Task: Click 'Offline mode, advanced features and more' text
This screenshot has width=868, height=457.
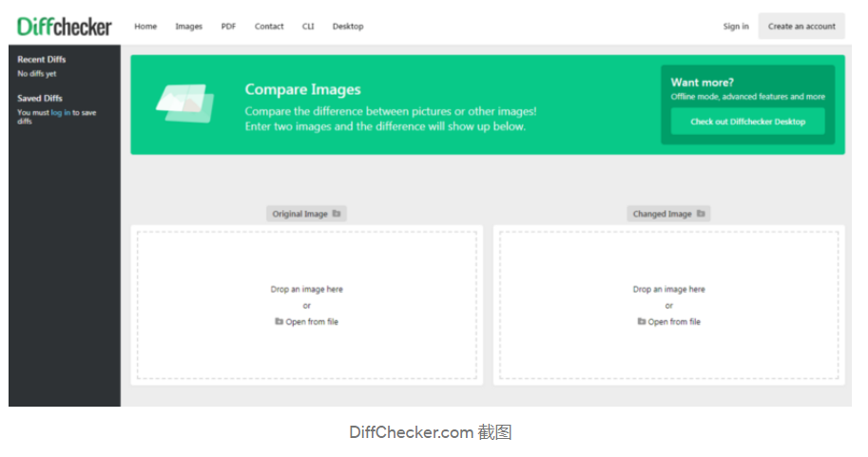Action: [x=748, y=96]
